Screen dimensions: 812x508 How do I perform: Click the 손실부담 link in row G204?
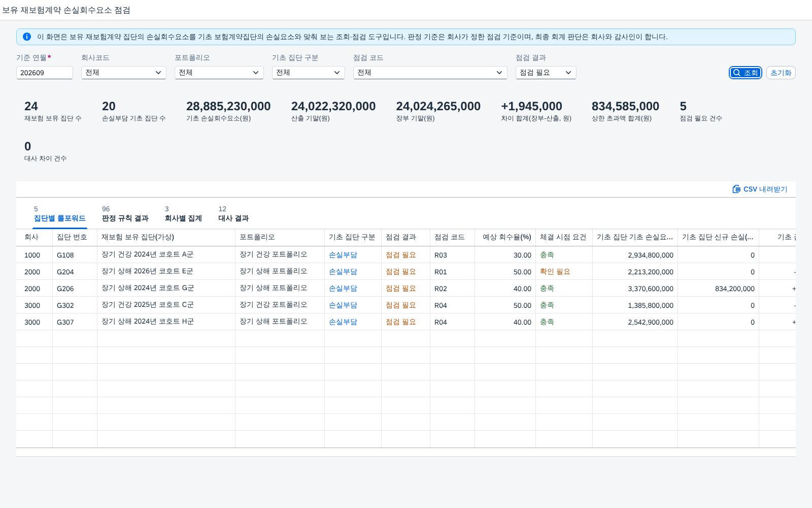[x=343, y=272]
